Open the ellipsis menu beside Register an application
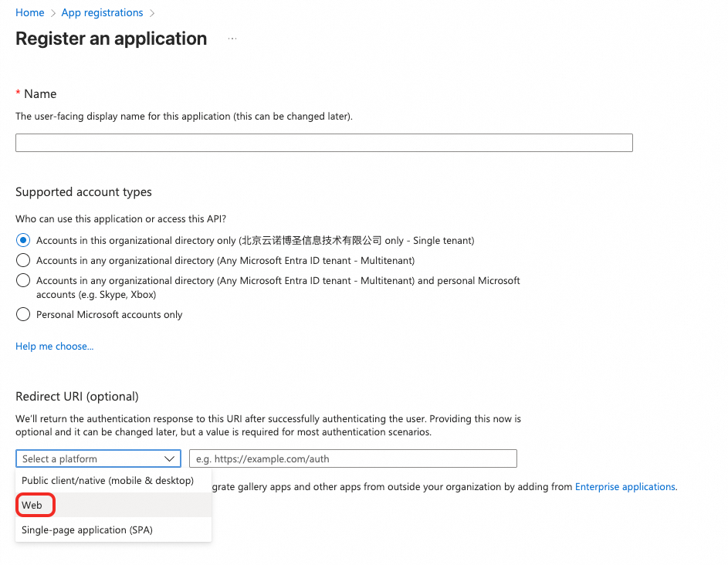 pyautogui.click(x=232, y=39)
